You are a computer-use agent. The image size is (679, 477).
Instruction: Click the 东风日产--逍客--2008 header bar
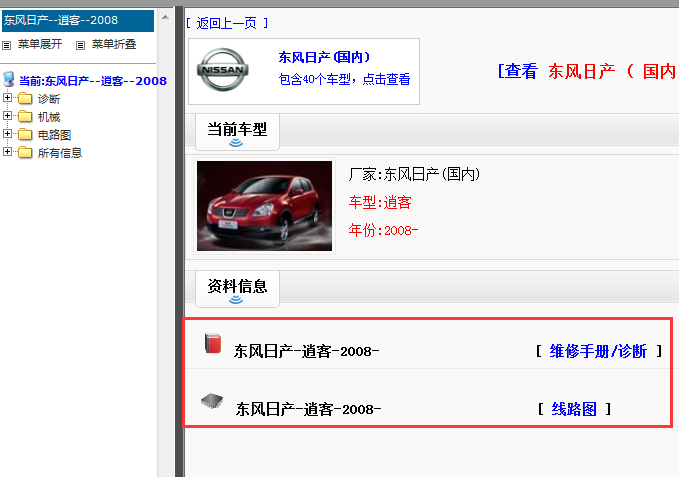(78, 21)
